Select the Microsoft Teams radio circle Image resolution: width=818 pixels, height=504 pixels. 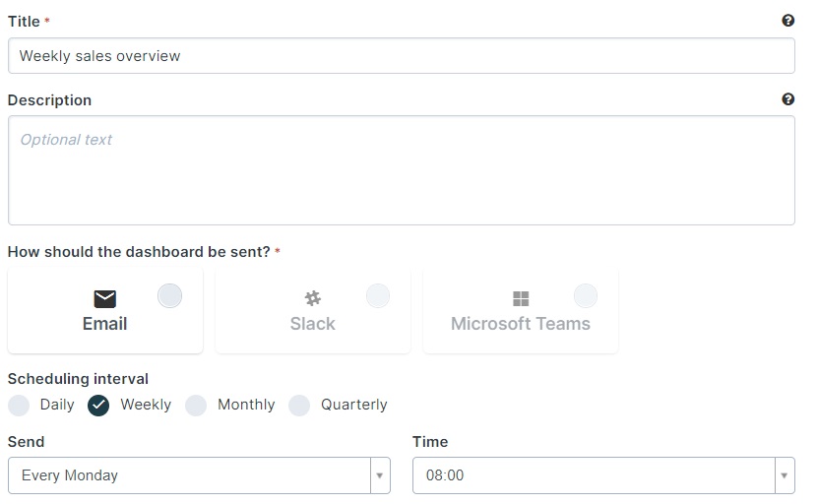[586, 296]
